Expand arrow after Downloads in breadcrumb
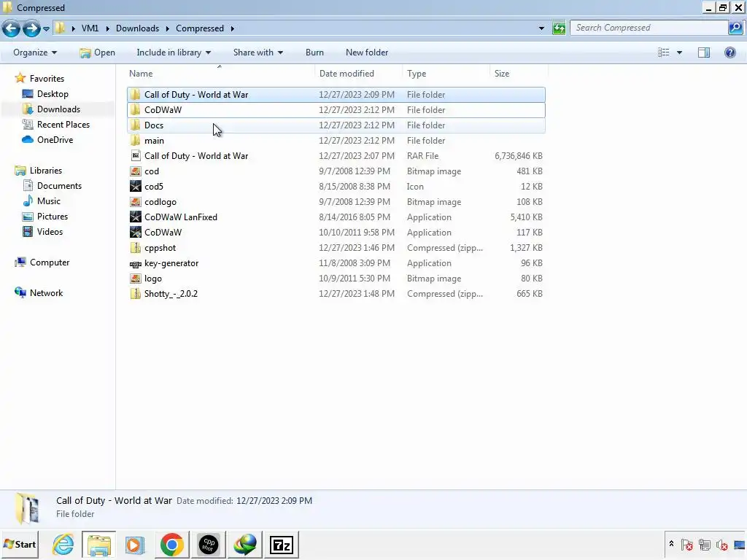Image resolution: width=747 pixels, height=560 pixels. point(168,28)
